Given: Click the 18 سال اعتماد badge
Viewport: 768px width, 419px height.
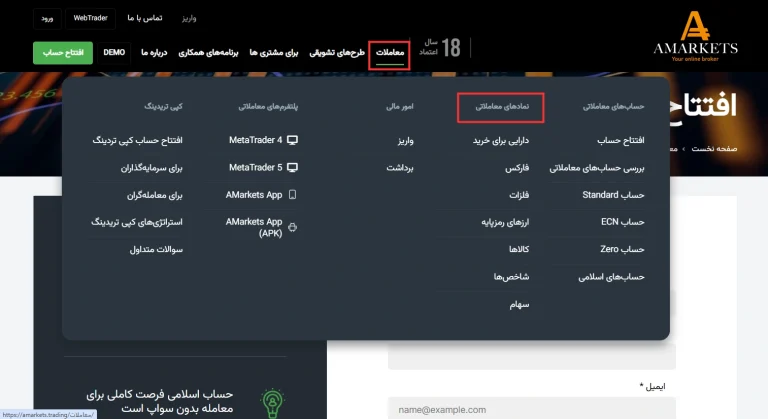Looking at the screenshot, I should [440, 48].
